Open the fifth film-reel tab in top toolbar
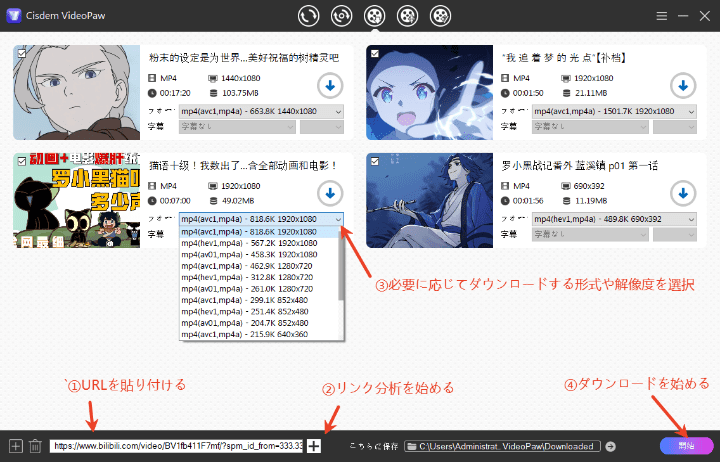This screenshot has height=462, width=720. tap(439, 16)
